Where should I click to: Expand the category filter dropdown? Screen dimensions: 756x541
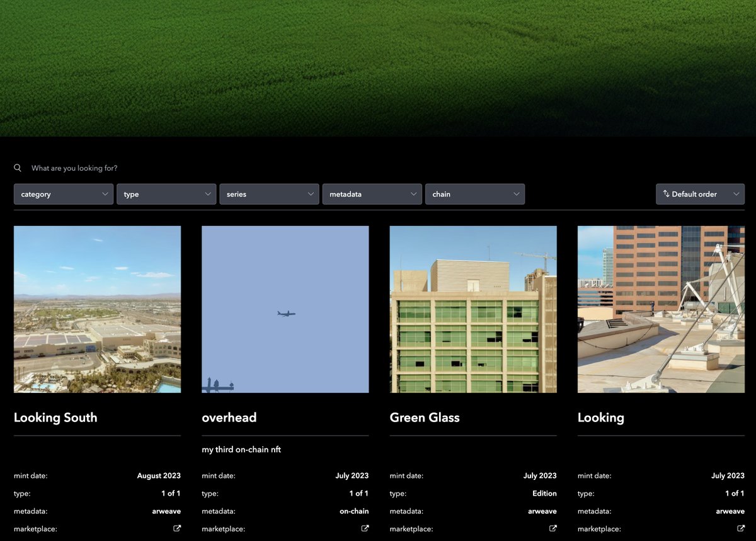(64, 194)
